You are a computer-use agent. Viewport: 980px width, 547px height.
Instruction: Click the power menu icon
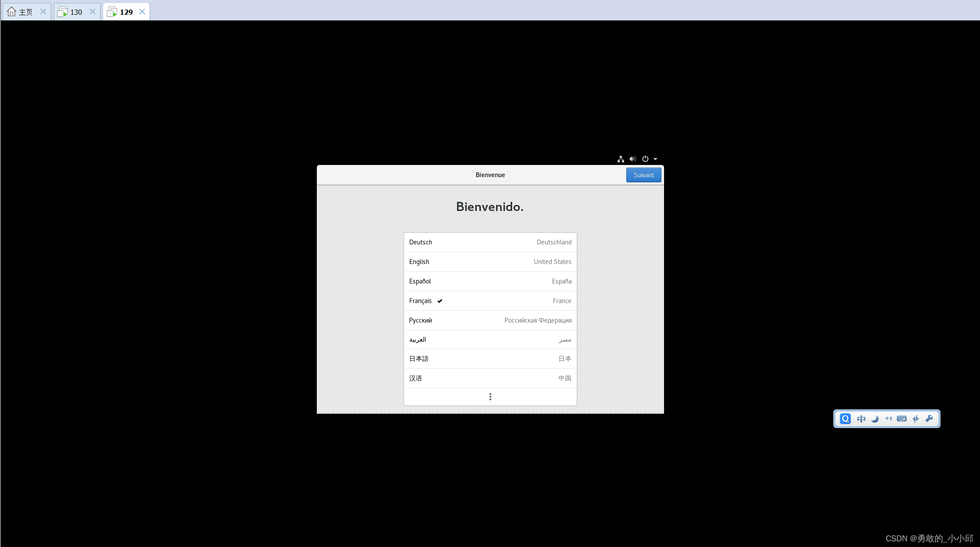coord(645,159)
